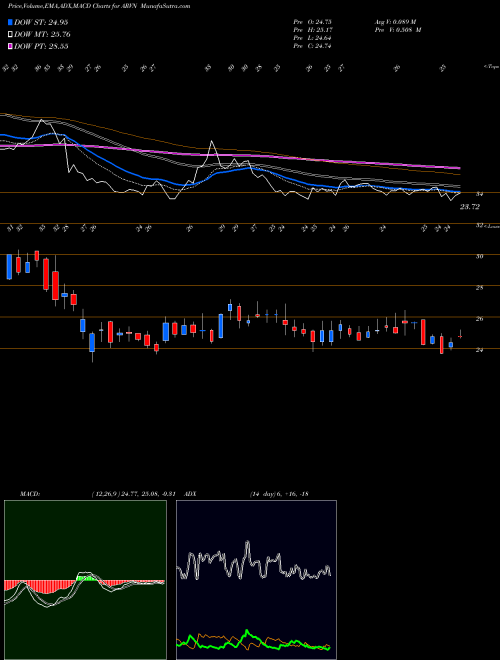Click the 30 axis label on candlestick chart
Viewport: 500px width, 660px height.
[479, 256]
